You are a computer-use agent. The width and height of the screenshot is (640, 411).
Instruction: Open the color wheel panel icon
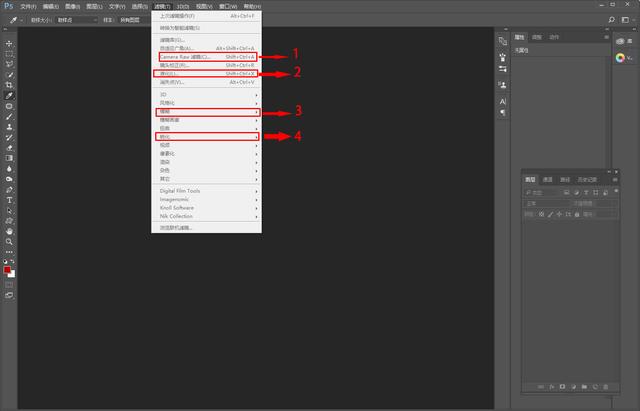click(x=620, y=58)
